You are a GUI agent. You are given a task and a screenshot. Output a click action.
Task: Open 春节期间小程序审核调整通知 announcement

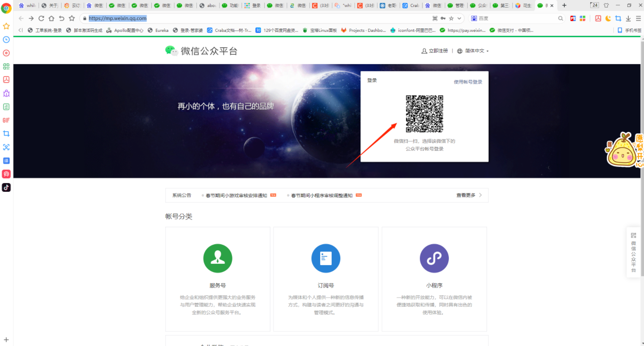tap(322, 195)
